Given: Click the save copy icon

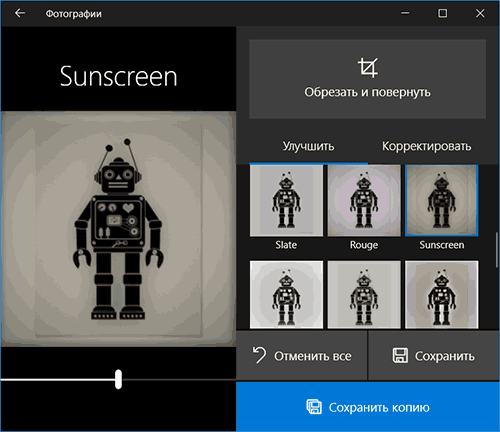Looking at the screenshot, I should coord(314,407).
